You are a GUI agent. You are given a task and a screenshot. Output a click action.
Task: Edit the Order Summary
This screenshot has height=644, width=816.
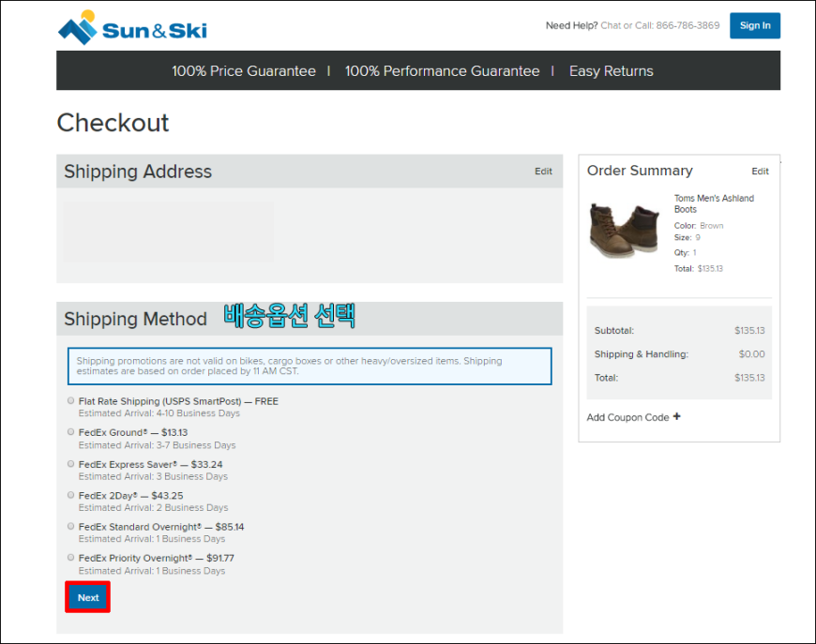[x=760, y=172]
